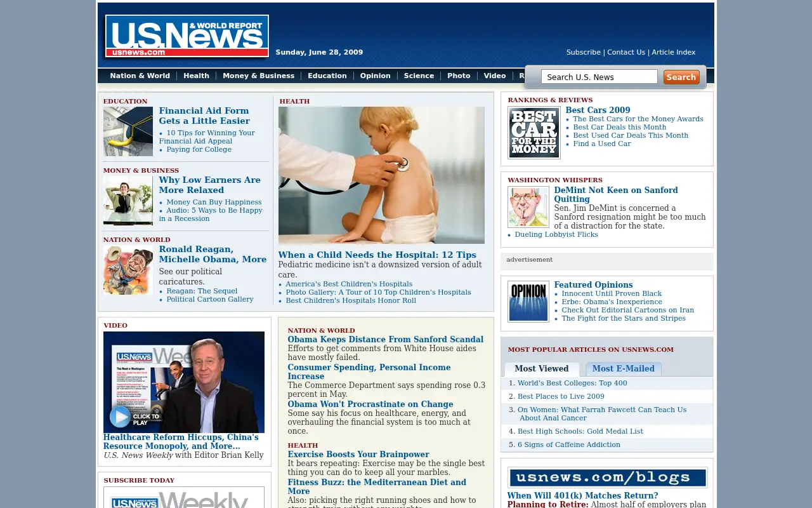Open the usnews.com/blogs banner

[607, 478]
